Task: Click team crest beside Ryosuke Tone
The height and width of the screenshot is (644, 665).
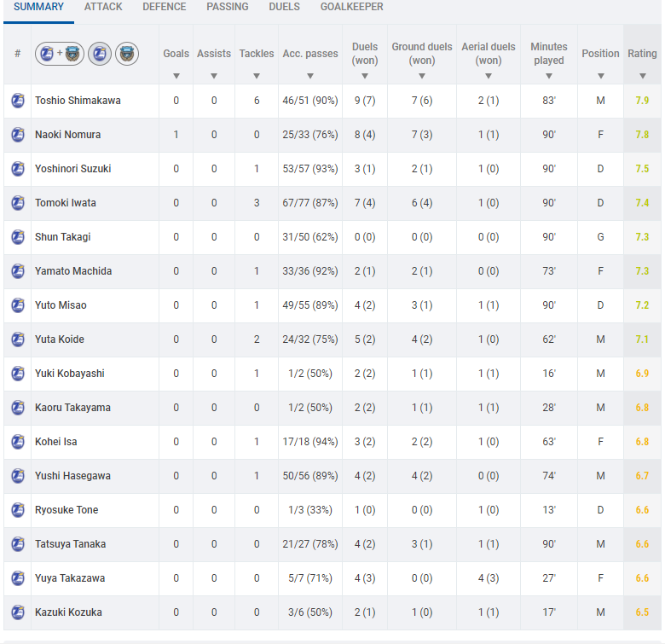Action: (x=17, y=510)
